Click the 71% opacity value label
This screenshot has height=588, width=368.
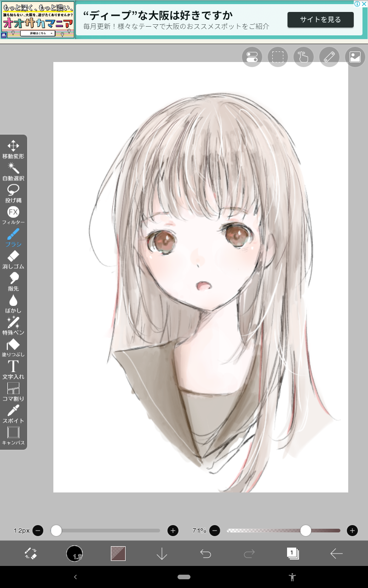click(x=199, y=531)
